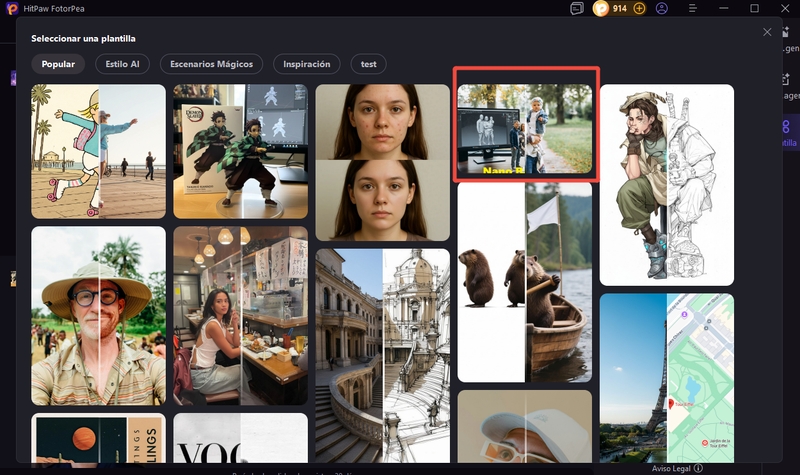
Task: Switch to the Estilo AI tab
Action: pyautogui.click(x=123, y=64)
